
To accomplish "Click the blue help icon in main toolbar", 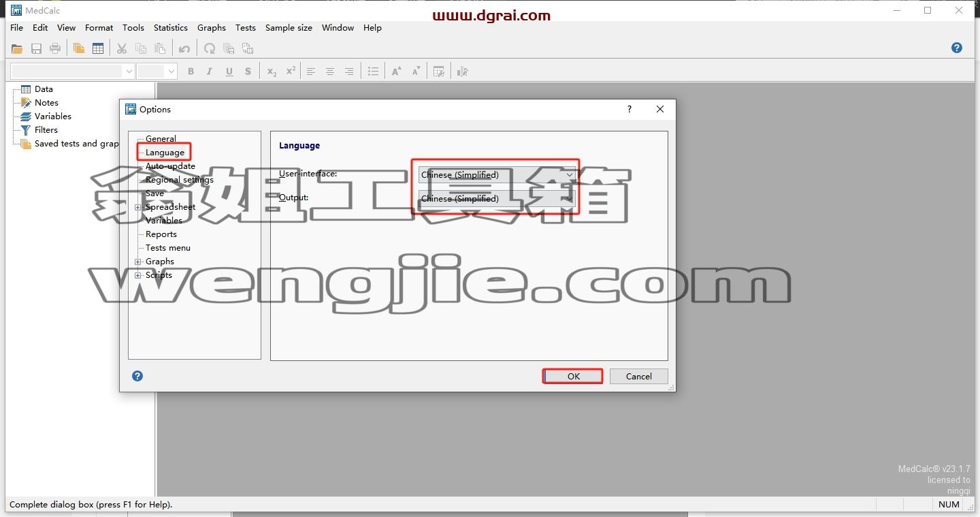I will (957, 48).
